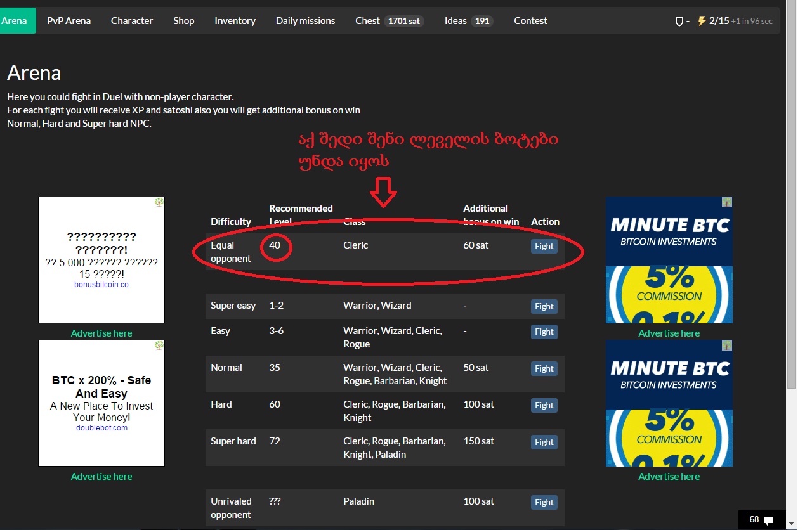812x530 pixels.
Task: Switch to the PvP Arena tab
Action: point(69,21)
